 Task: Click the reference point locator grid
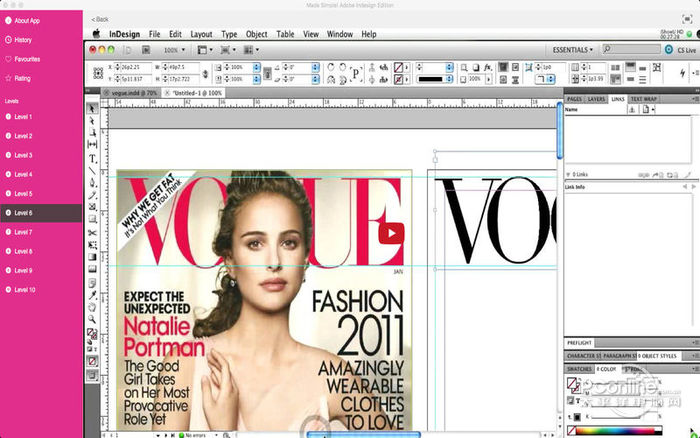[98, 73]
